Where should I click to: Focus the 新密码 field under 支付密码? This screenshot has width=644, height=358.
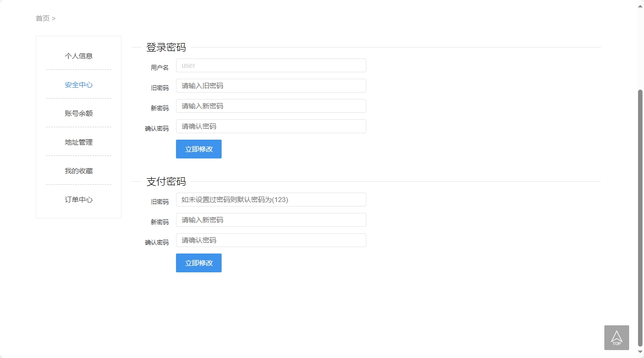tap(271, 219)
